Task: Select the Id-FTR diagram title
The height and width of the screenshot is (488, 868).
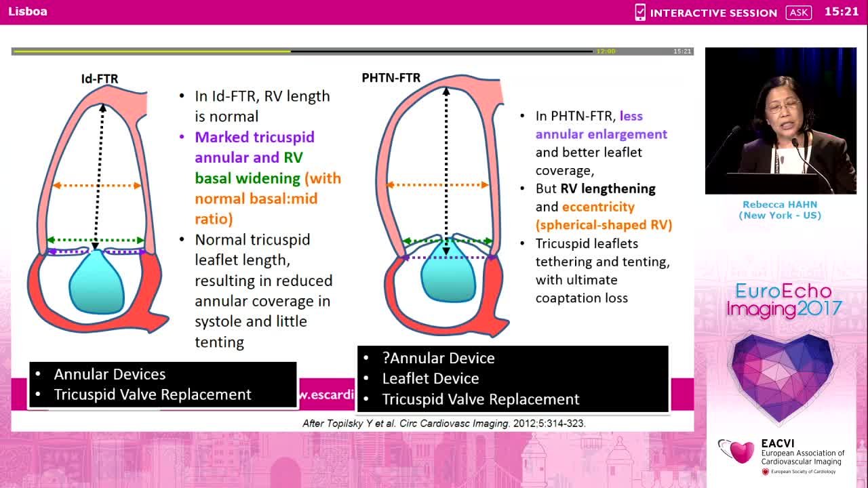Action: point(100,79)
